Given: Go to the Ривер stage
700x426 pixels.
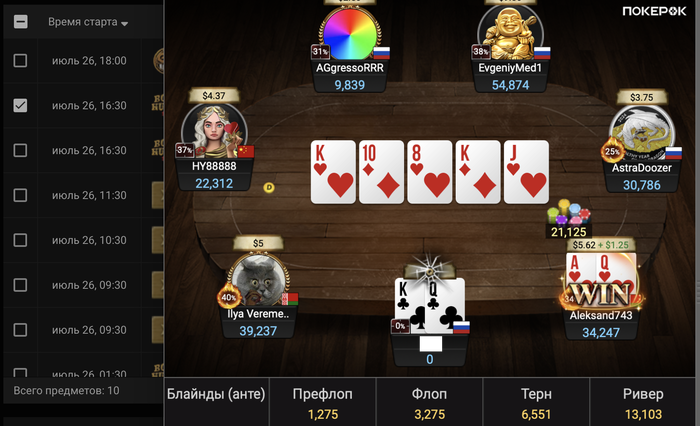Looking at the screenshot, I should [643, 402].
